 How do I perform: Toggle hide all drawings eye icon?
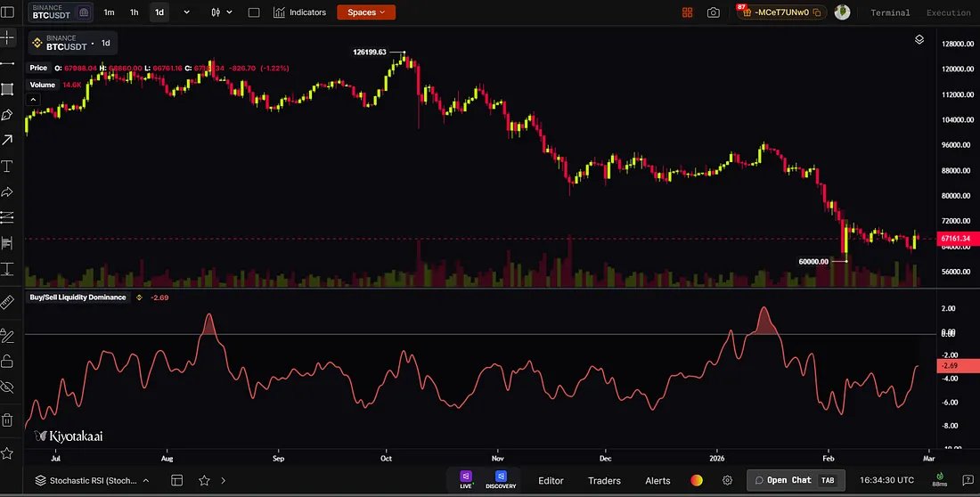coord(7,387)
